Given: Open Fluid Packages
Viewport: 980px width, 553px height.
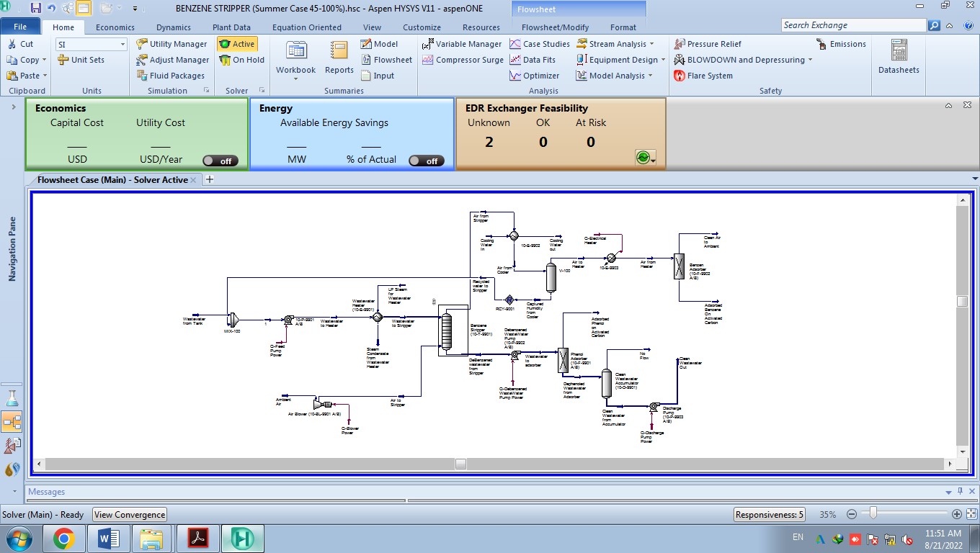Looking at the screenshot, I should (171, 76).
